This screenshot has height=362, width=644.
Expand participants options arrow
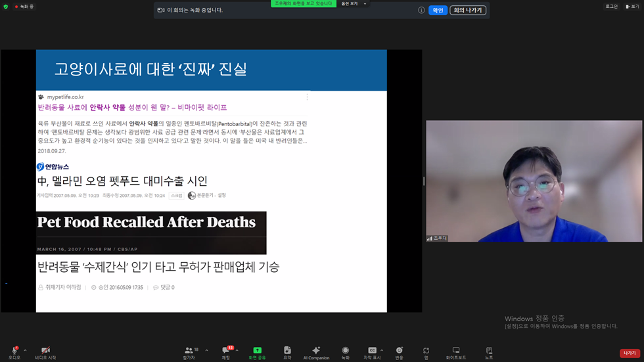tap(206, 351)
